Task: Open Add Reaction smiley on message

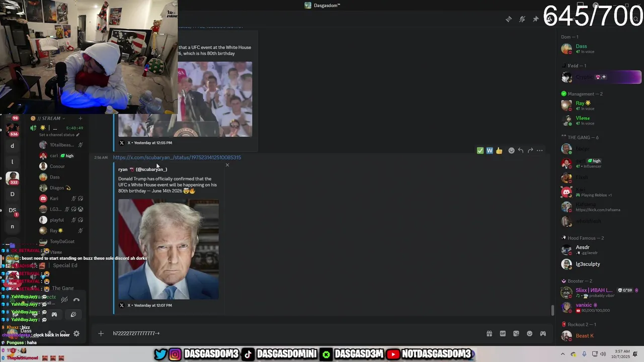Action: point(511,150)
